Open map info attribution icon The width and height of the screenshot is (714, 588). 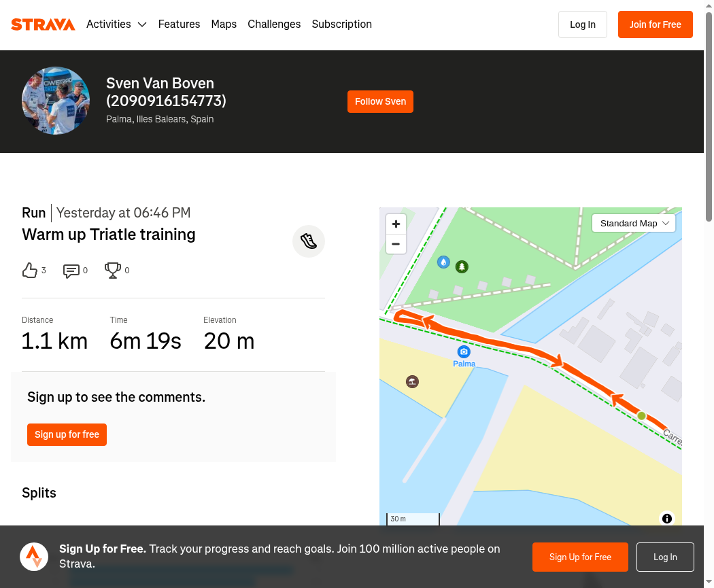pyautogui.click(x=666, y=519)
